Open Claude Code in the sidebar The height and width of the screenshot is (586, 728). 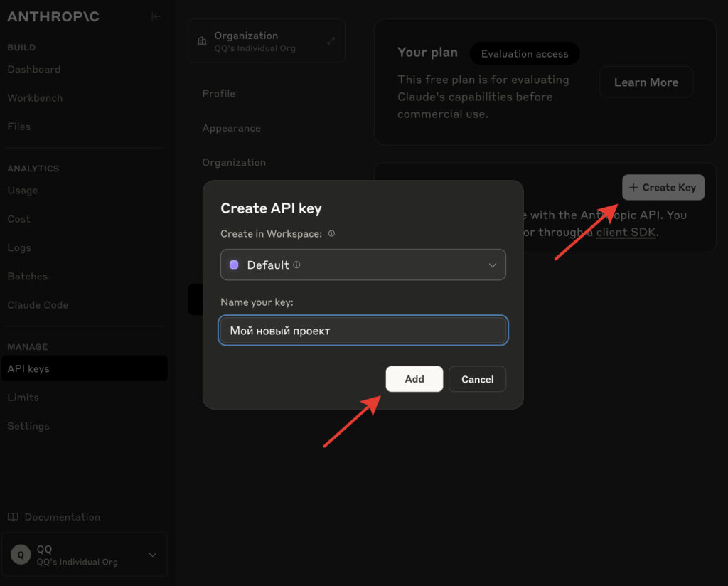[x=38, y=305]
